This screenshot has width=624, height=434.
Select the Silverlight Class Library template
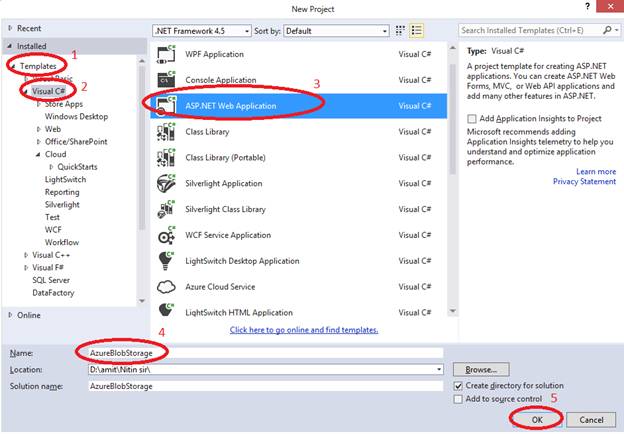[298, 209]
